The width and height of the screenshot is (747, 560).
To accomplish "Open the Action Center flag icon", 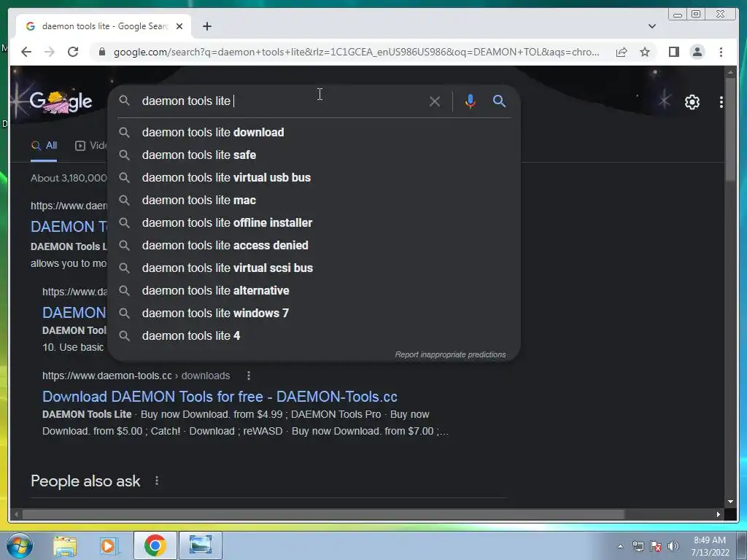I will pos(656,546).
